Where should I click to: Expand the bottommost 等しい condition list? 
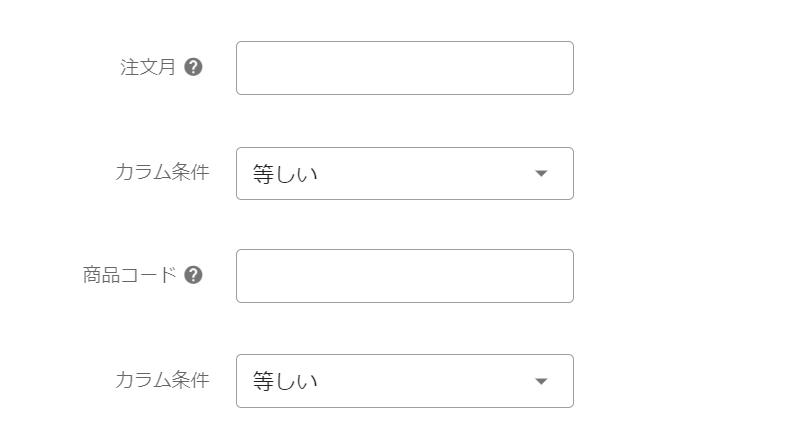(404, 381)
